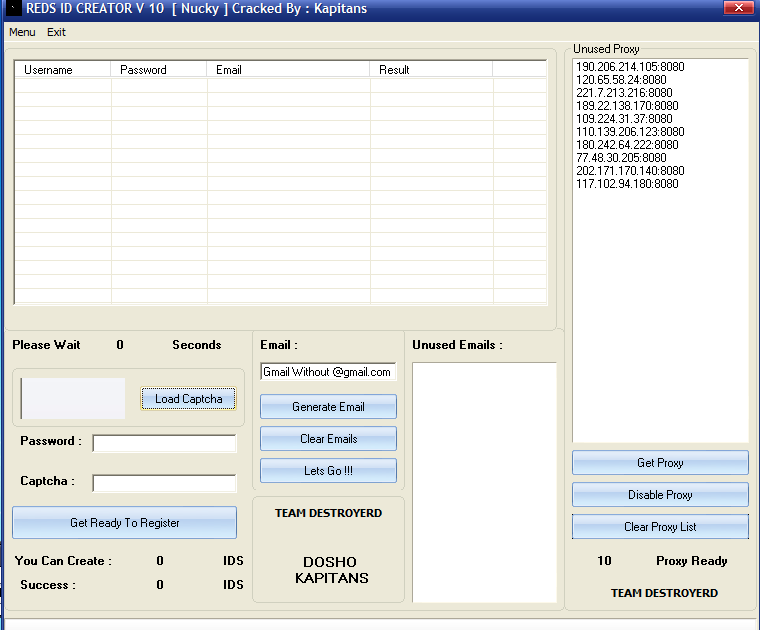Screen dimensions: 760x630
Task: Select proxy 190.206.214.105:8080
Action: pos(630,67)
